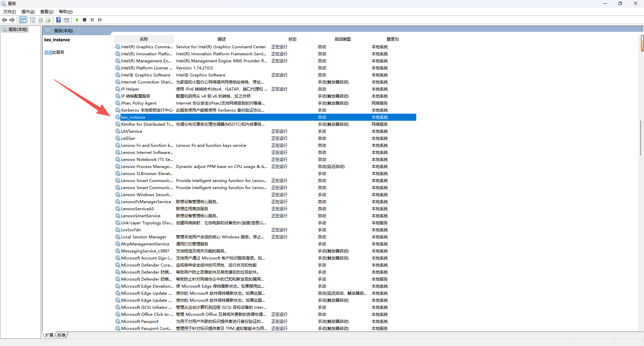Toggle the Show/Hide Action Pane icon

coord(66,20)
